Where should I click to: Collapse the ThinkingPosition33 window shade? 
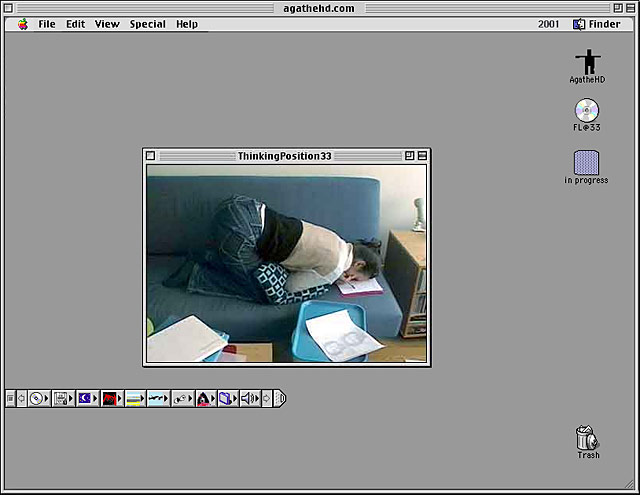click(x=422, y=155)
